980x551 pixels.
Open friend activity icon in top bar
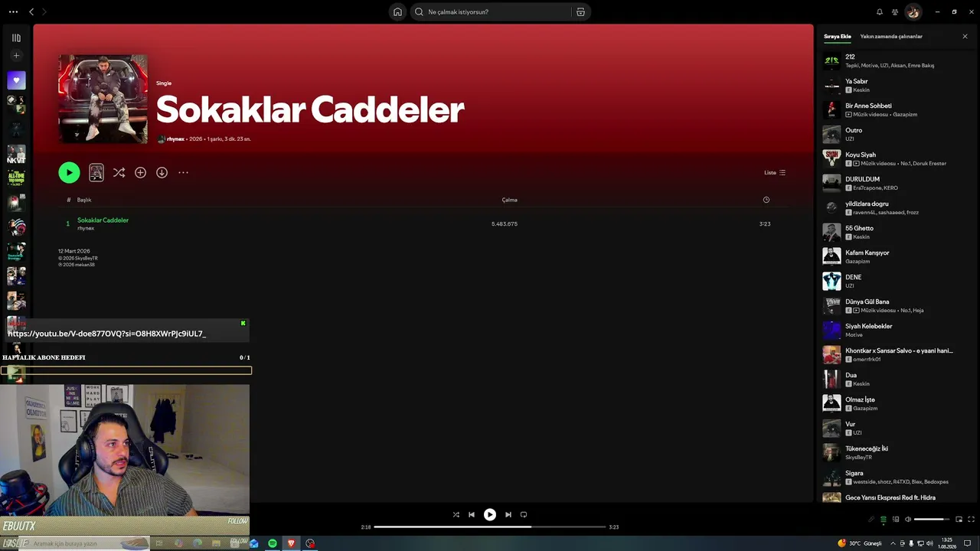click(x=895, y=12)
